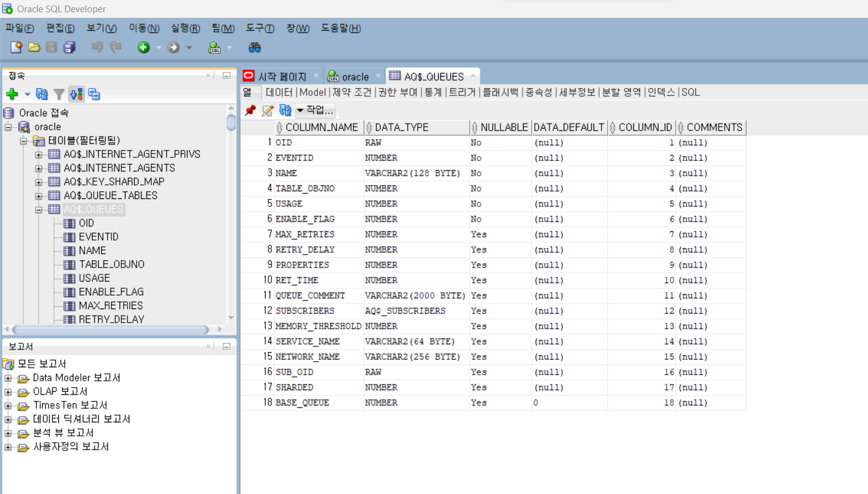Screen dimensions: 868x494
Task: Sort by COLUMN_NAME header
Action: [319, 127]
